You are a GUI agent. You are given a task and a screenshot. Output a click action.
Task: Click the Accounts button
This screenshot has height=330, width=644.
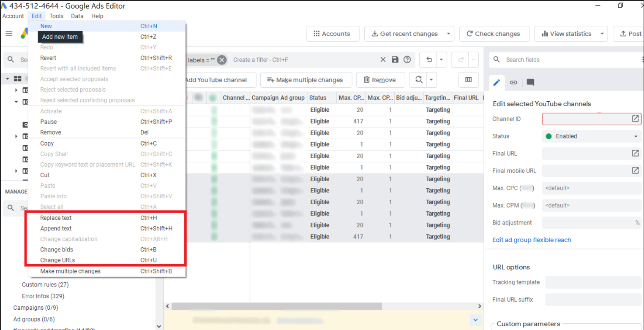333,34
